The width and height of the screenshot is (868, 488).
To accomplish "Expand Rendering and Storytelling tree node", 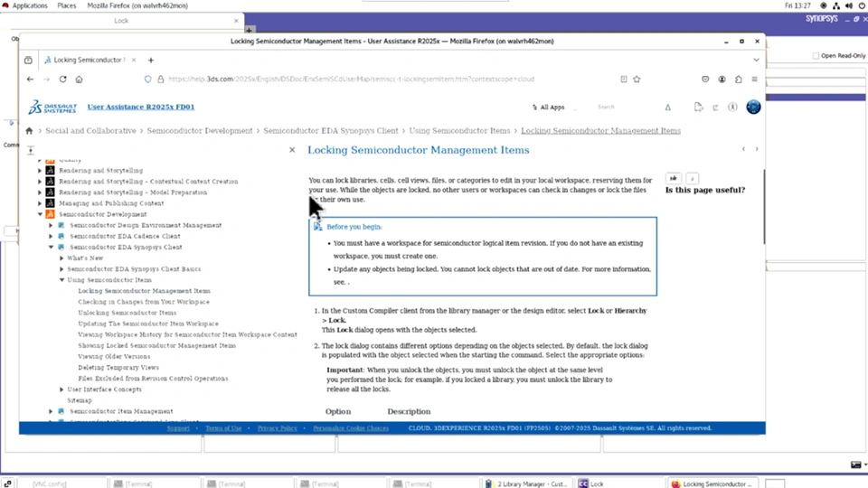I will pos(40,171).
